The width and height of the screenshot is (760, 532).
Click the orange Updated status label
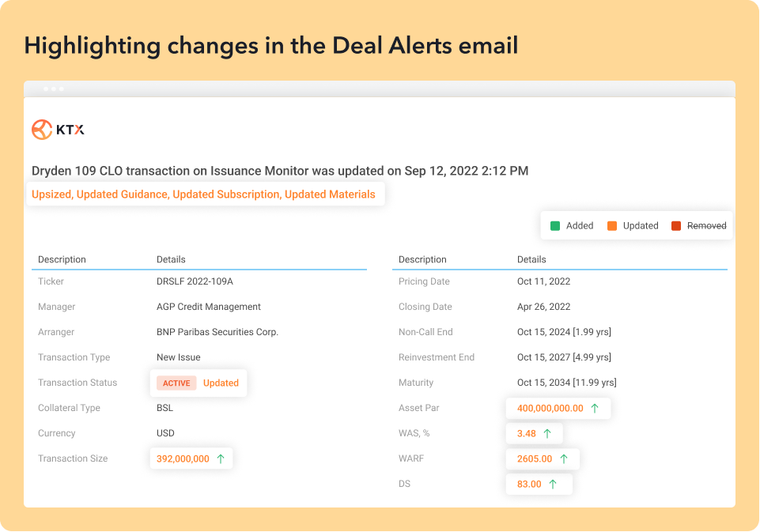point(221,383)
